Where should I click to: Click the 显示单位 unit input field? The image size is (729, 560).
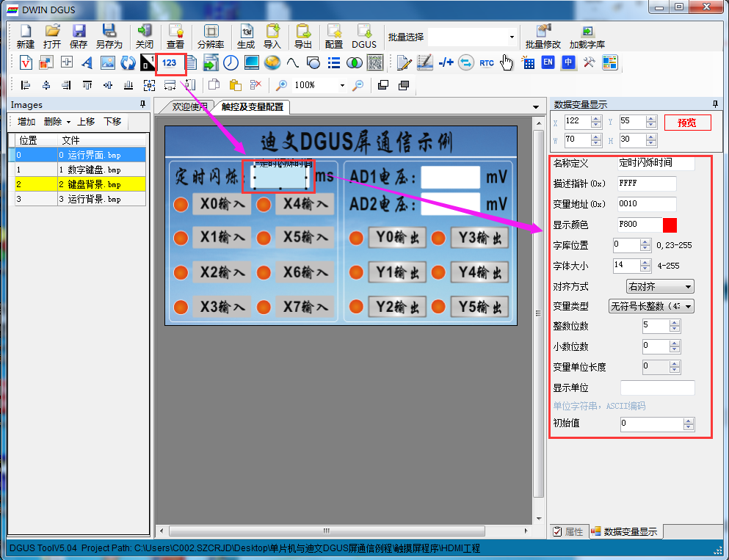[657, 388]
